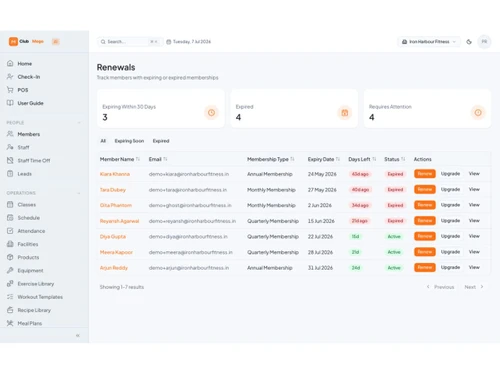Open Tara Dubey member link

(x=113, y=190)
